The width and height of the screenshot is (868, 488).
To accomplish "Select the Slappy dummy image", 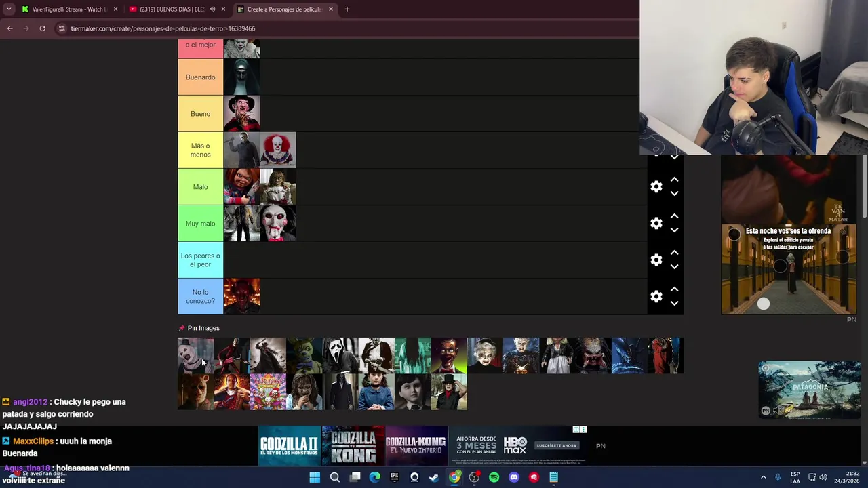I will 449,355.
